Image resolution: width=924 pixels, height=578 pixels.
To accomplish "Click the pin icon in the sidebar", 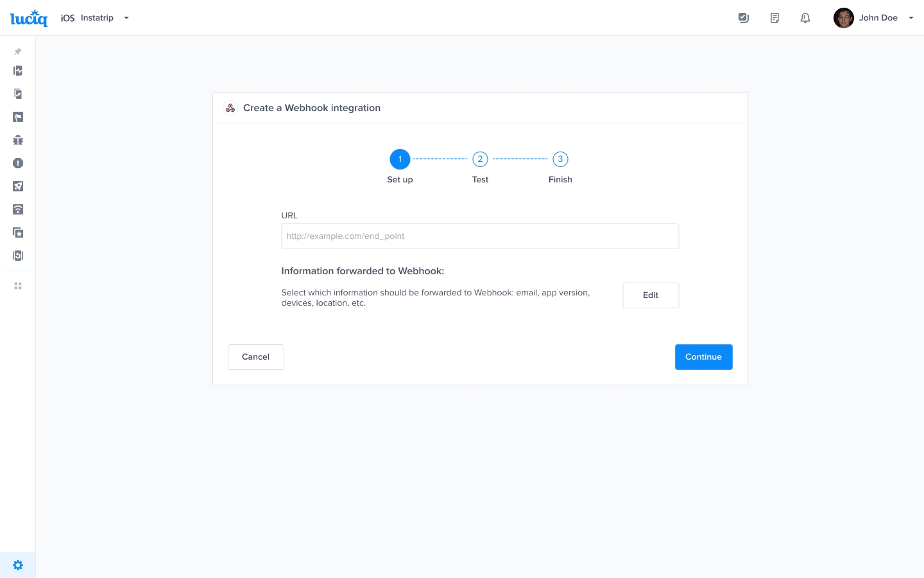I will [x=18, y=51].
